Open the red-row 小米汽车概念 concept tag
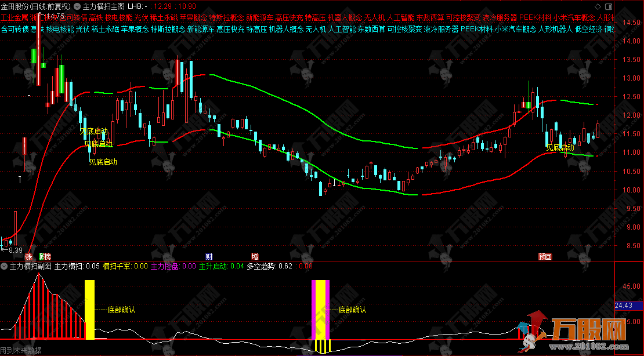Screen dimensions: 644x356 point(574,17)
